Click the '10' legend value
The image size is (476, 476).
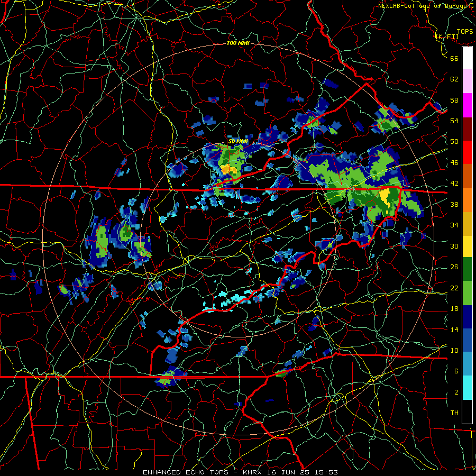click(x=454, y=351)
